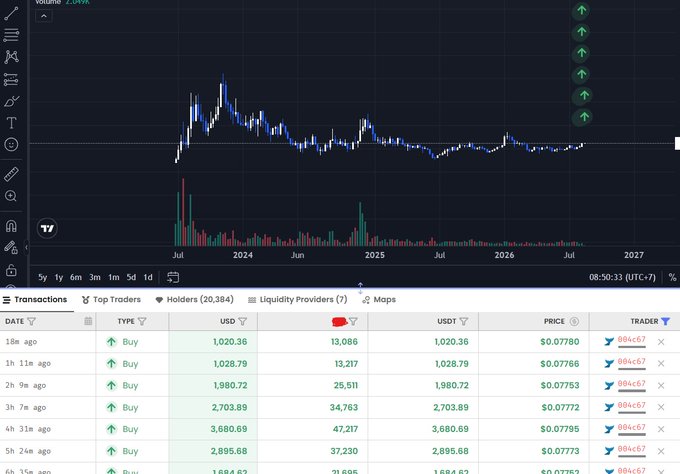Filter the USD column

coord(242,321)
